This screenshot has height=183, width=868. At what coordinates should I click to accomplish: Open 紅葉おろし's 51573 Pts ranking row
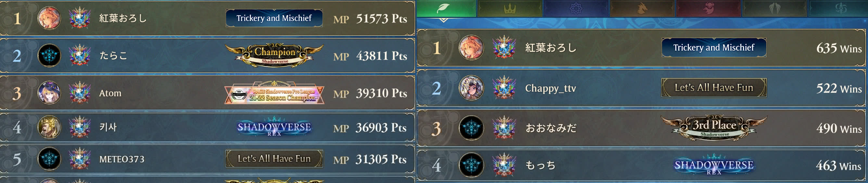207,18
